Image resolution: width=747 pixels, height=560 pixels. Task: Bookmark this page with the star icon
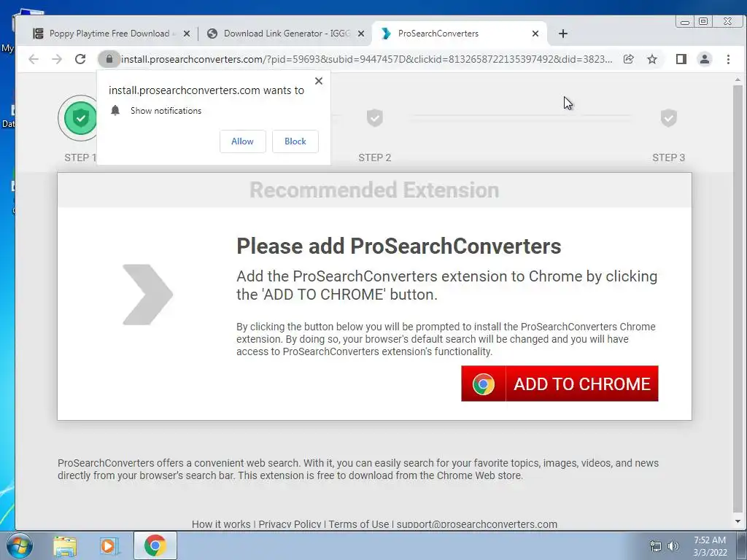coord(652,59)
